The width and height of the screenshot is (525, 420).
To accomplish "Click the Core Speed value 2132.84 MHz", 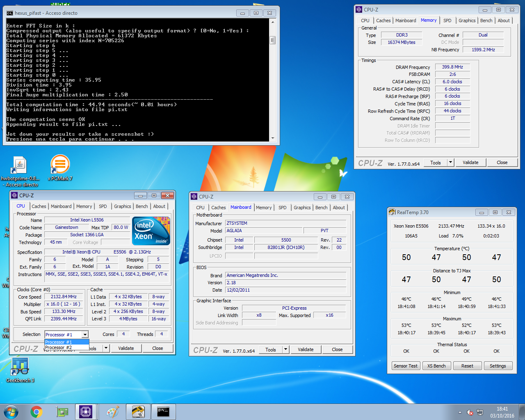I will click(x=64, y=297).
